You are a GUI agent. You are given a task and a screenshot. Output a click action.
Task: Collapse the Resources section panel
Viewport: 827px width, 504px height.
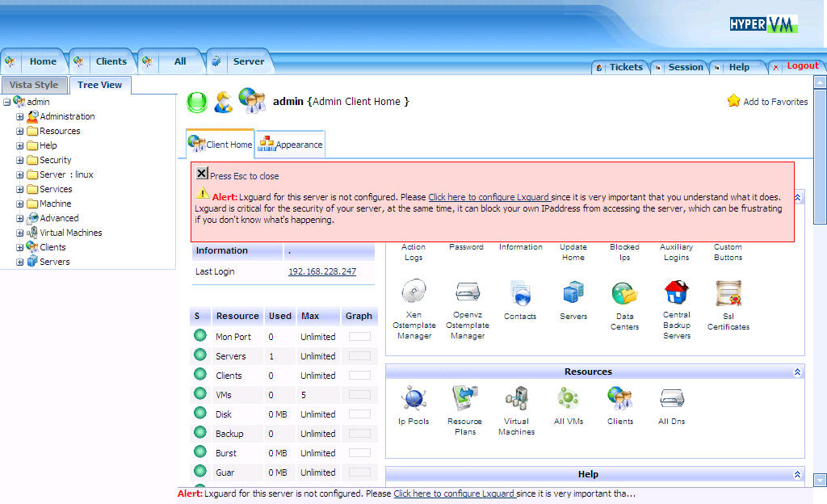point(797,372)
